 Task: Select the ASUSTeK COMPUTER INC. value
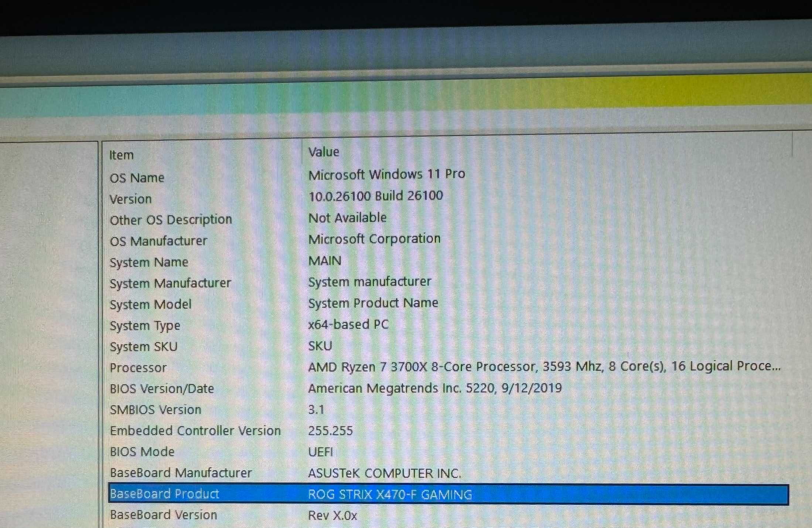[385, 473]
